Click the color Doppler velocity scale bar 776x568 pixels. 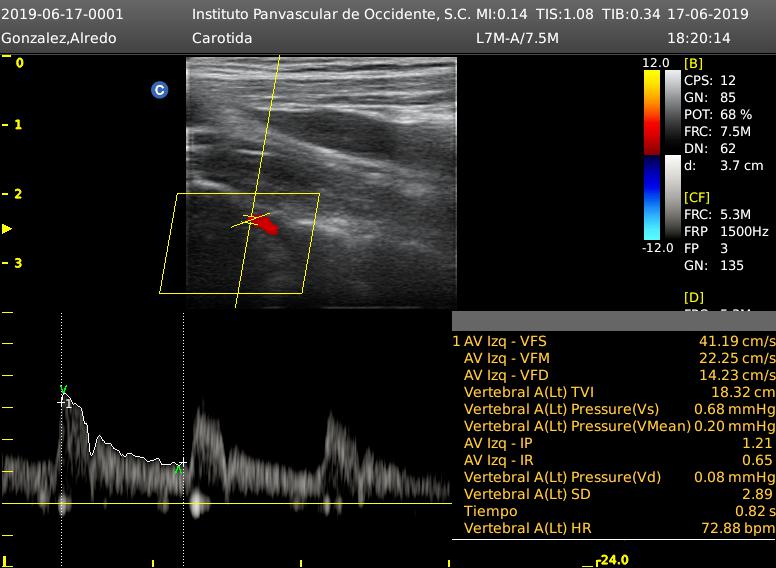(652, 155)
